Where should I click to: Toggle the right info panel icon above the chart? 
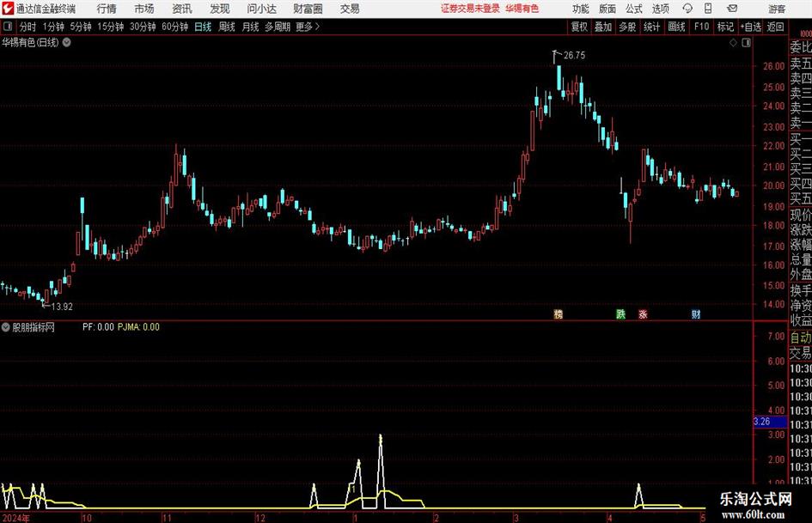point(746,43)
